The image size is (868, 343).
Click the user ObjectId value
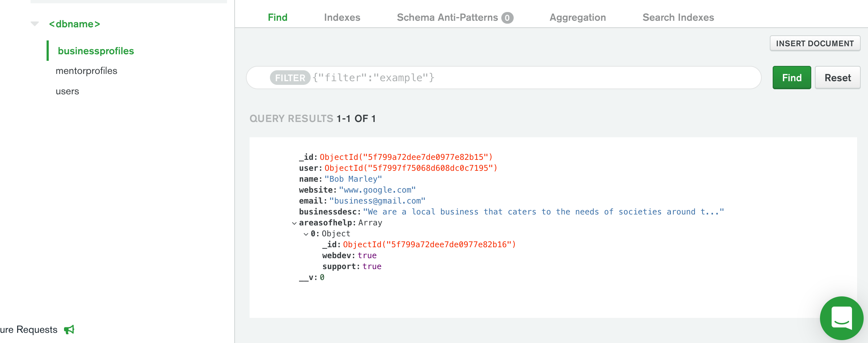click(x=411, y=168)
